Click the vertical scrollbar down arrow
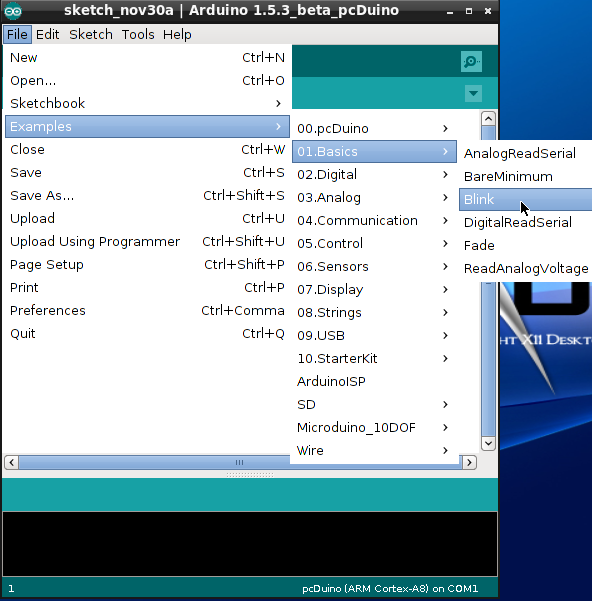Image resolution: width=592 pixels, height=601 pixels. (x=488, y=443)
